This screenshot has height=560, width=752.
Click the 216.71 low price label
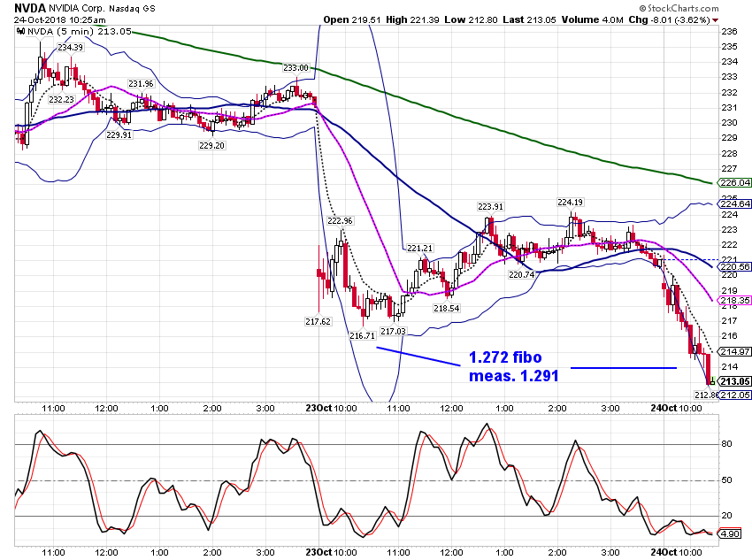coord(362,335)
